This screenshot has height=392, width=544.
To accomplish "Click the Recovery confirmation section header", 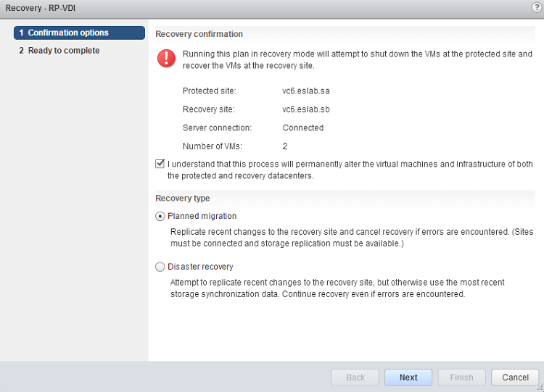I will click(199, 34).
